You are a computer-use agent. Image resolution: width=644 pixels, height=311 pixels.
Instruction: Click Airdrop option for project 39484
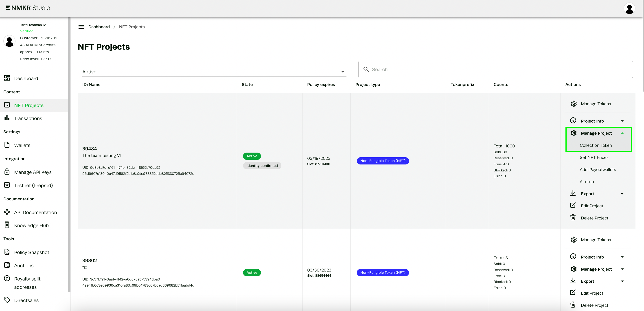click(x=587, y=182)
